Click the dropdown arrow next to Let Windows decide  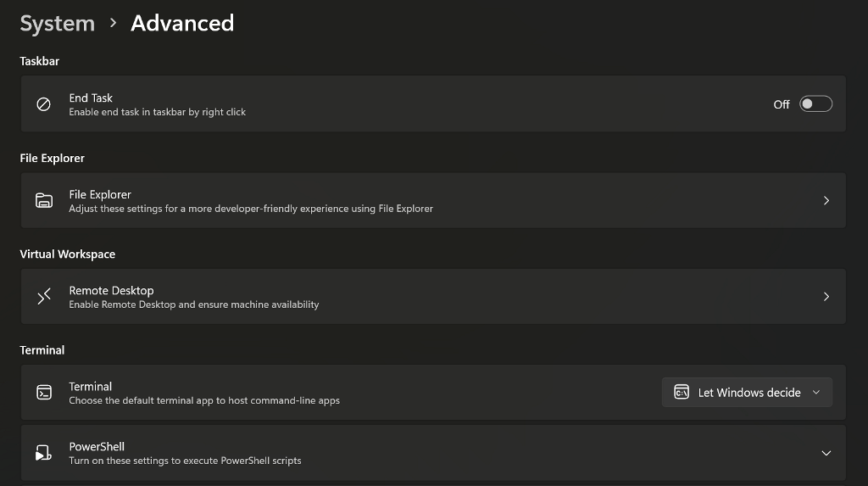point(816,392)
